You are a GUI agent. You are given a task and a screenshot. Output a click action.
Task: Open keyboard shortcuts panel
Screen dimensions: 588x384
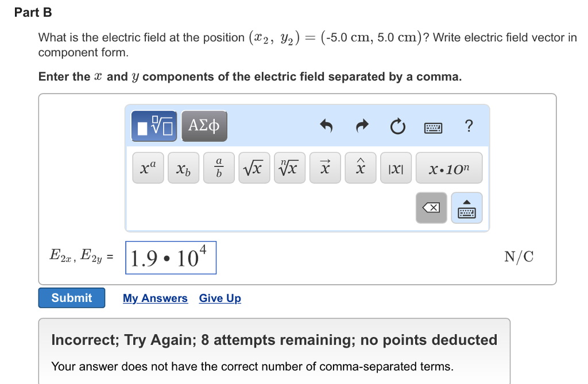pos(432,127)
